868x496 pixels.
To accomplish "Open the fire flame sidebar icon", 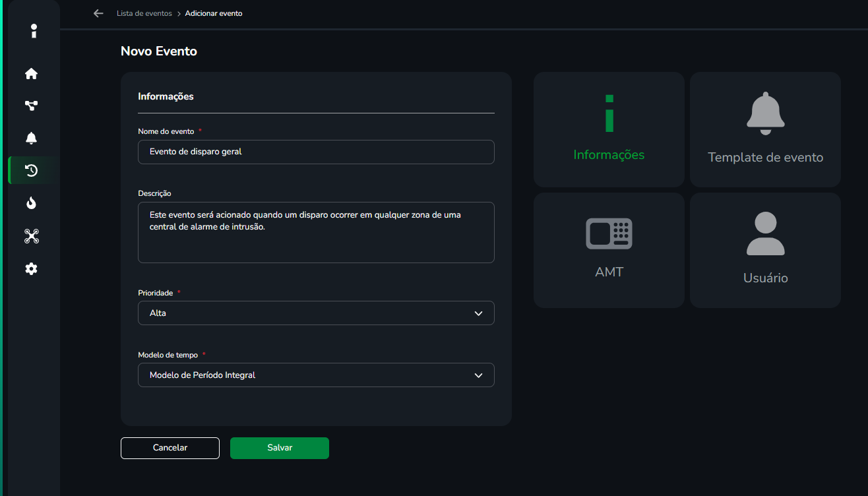I will pos(31,203).
